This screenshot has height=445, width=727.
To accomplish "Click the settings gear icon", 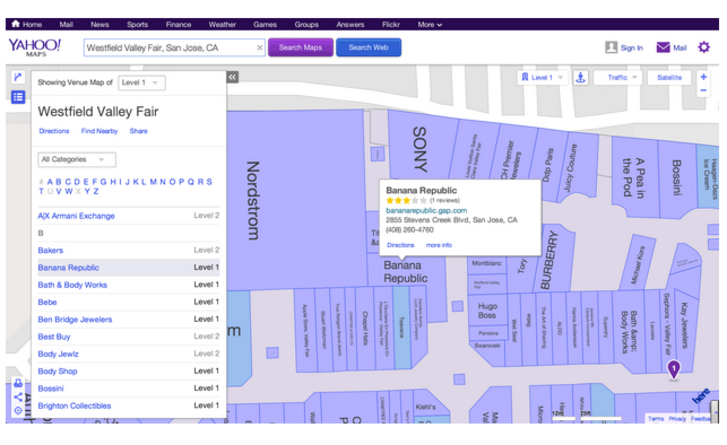I will [x=704, y=47].
